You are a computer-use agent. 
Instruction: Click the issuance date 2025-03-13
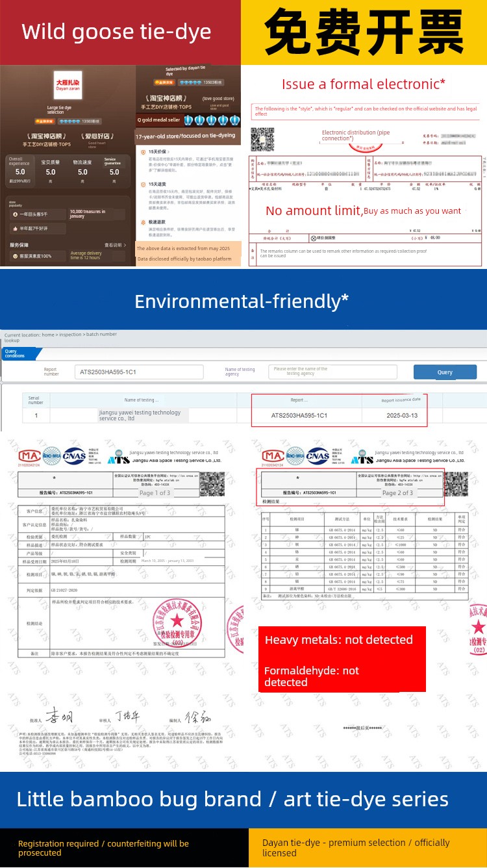pyautogui.click(x=403, y=415)
